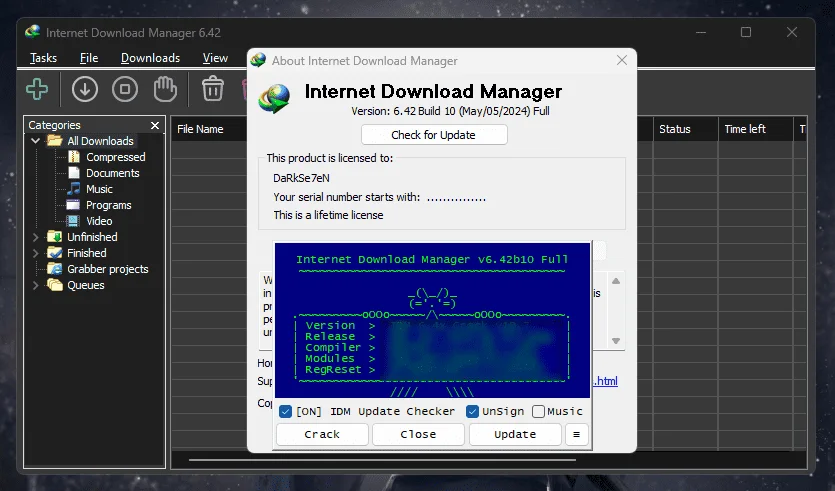Screen dimensions: 835x491
Task: Open the Tasks menu
Action: [43, 58]
